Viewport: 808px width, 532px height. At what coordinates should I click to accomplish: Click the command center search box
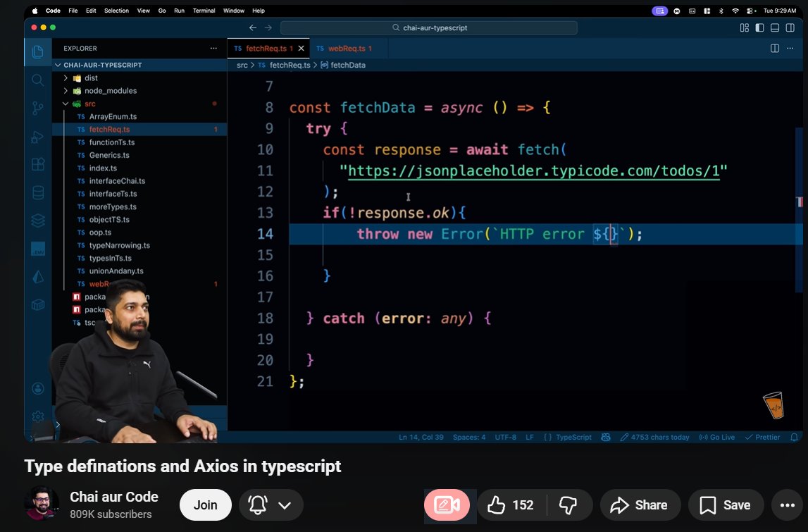coord(429,28)
